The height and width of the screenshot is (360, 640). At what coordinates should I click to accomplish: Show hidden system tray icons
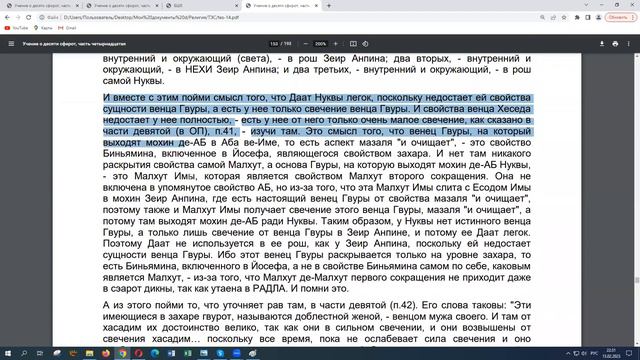(x=568, y=353)
